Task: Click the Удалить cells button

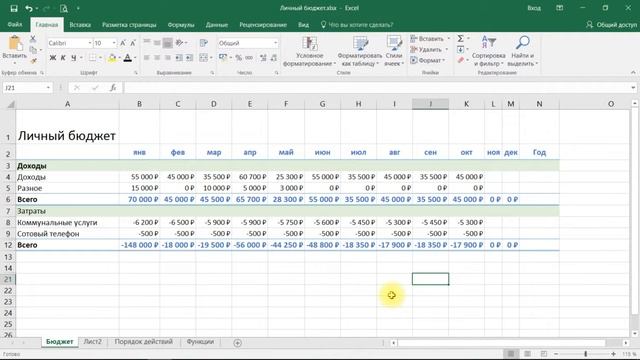Action: pos(429,49)
